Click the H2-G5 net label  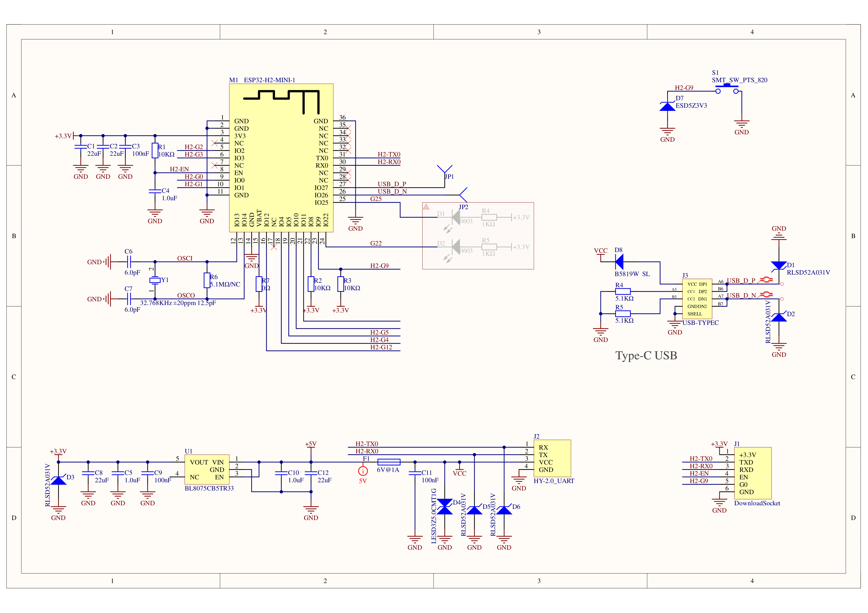379,333
